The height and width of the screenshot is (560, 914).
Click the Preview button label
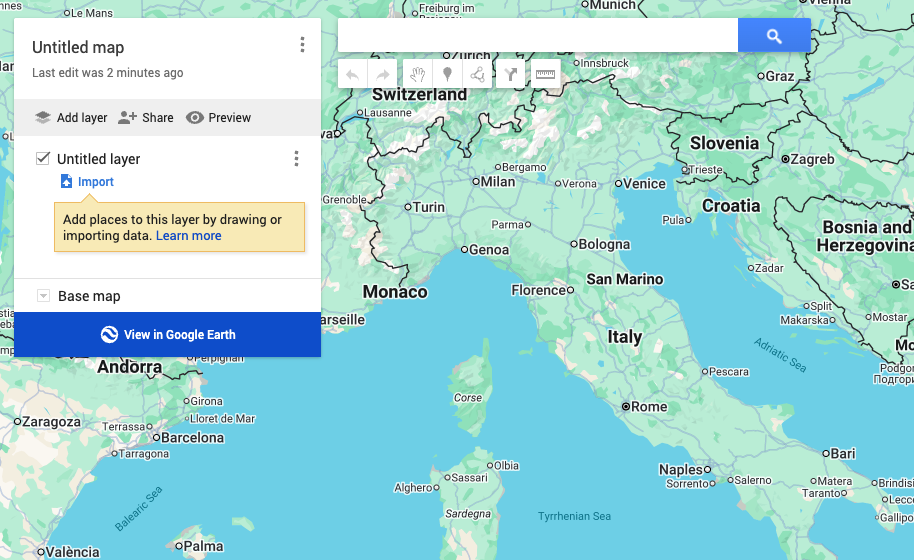pos(230,118)
